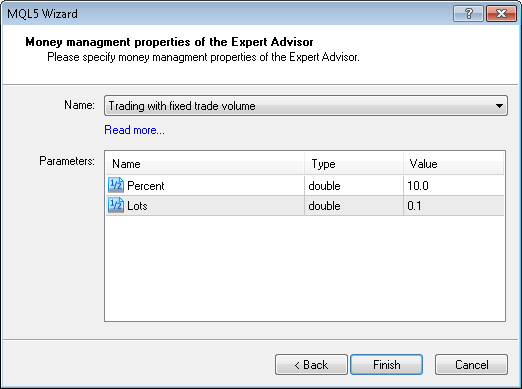The image size is (522, 389).
Task: Go back with the '< Back' button
Action: pyautogui.click(x=311, y=365)
